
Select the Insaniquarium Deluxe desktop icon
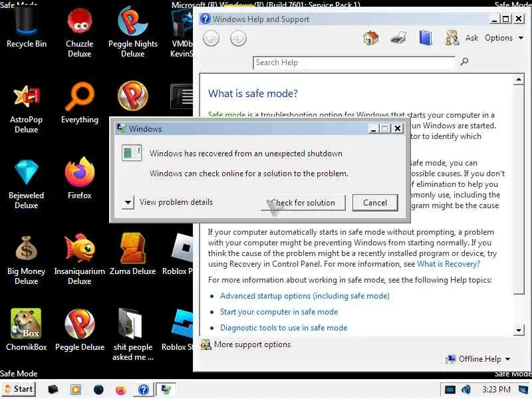[x=80, y=260]
